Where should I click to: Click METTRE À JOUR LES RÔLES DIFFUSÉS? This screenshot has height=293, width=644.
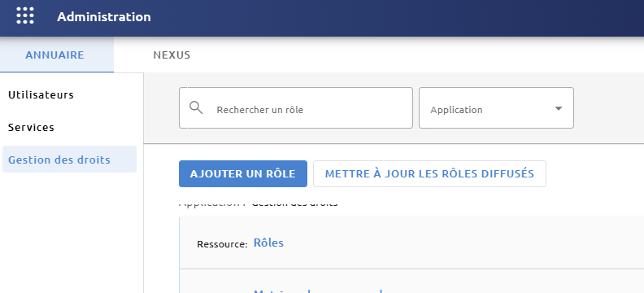[429, 174]
